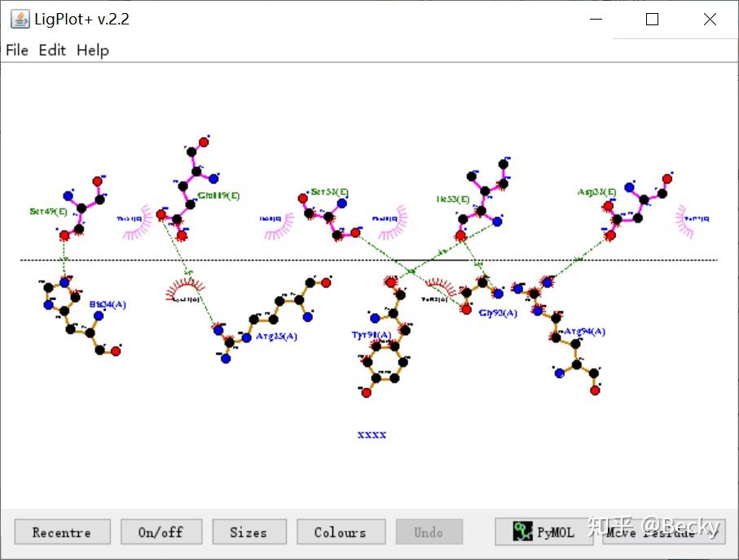
Task: Open the Edit menu
Action: [52, 50]
